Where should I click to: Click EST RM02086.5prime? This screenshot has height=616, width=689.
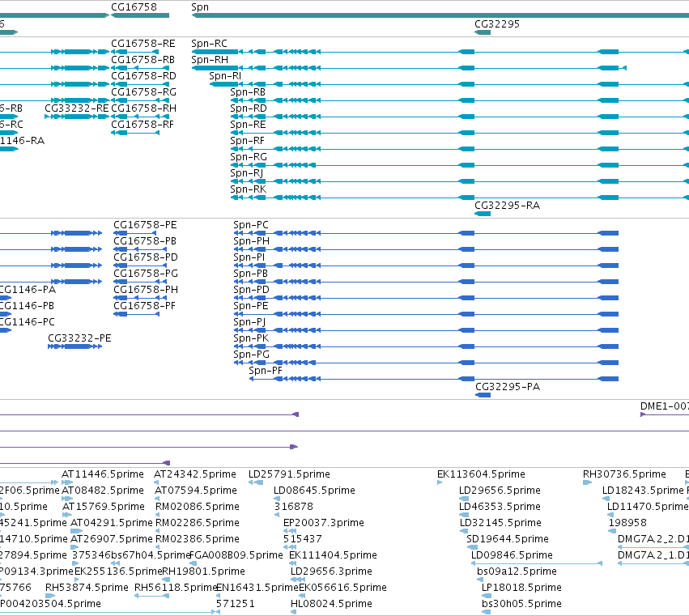[x=198, y=507]
